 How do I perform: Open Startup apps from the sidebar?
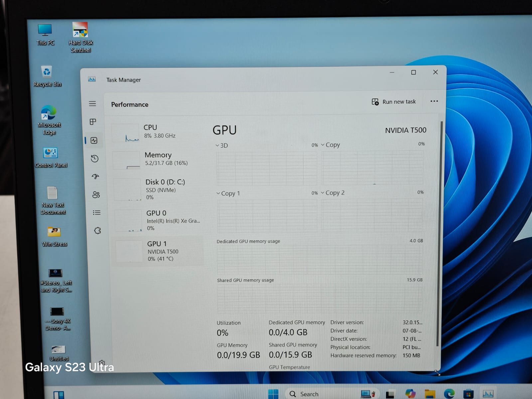(x=95, y=176)
